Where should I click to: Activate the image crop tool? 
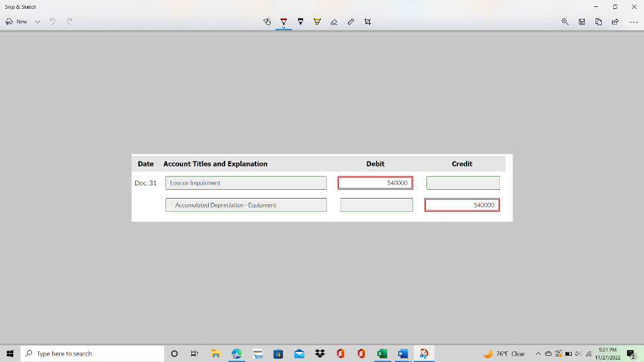[x=368, y=21]
